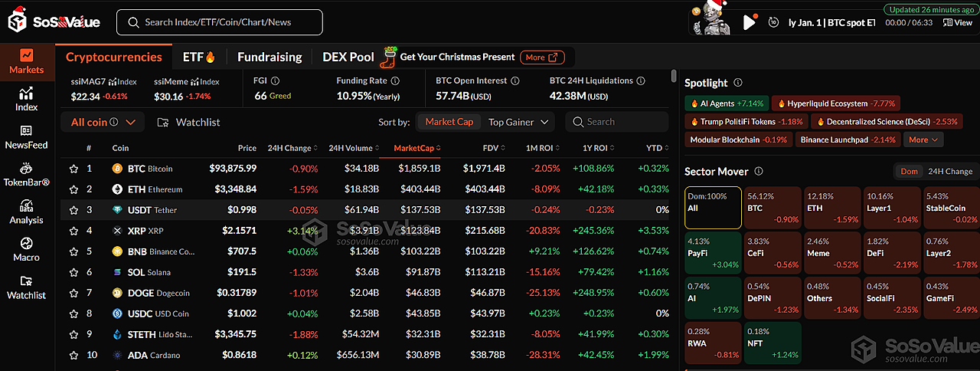The height and width of the screenshot is (371, 980).
Task: Star the USDT Tether row
Action: pyautogui.click(x=73, y=210)
